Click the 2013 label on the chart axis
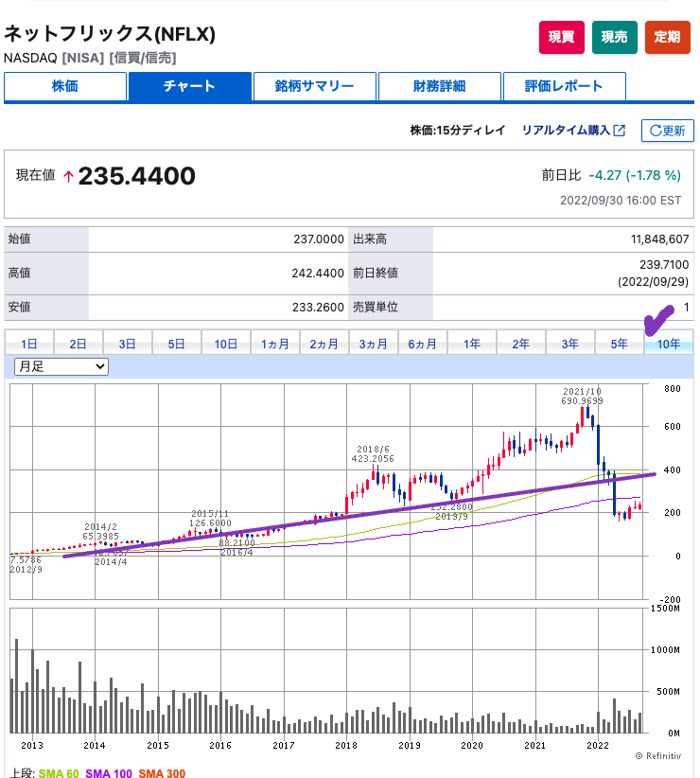 point(32,745)
